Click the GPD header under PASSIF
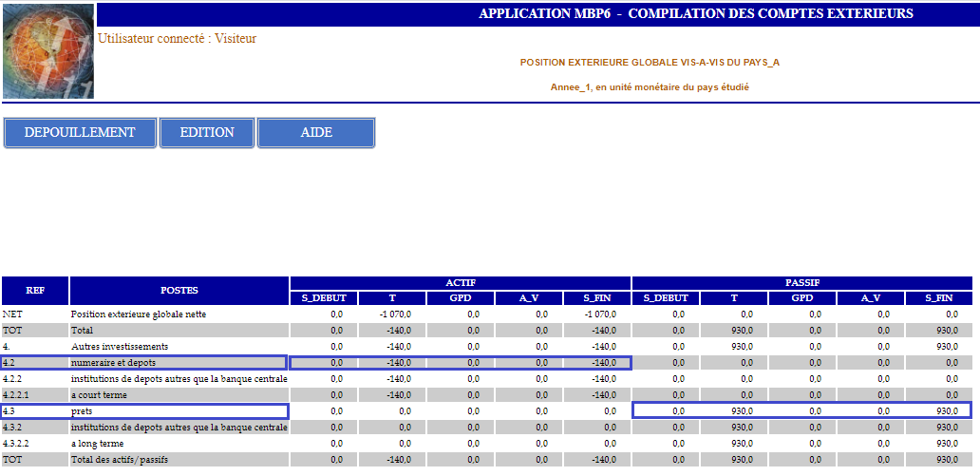Image resolution: width=980 pixels, height=476 pixels. point(802,297)
